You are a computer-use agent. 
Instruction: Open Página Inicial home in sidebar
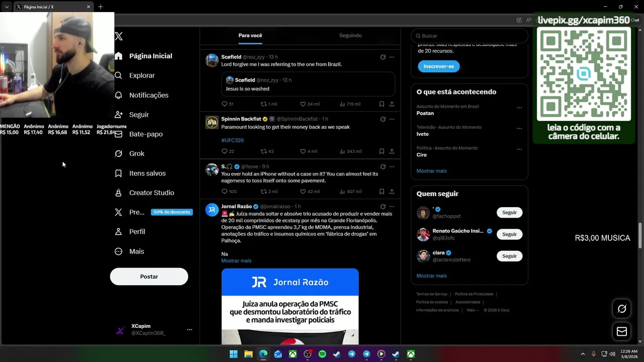pyautogui.click(x=143, y=56)
